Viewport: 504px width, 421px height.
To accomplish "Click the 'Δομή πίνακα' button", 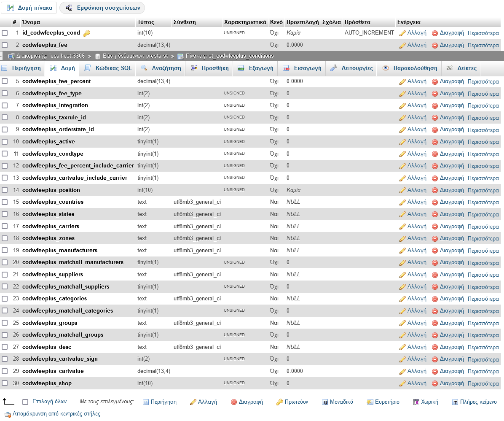I will click(29, 8).
